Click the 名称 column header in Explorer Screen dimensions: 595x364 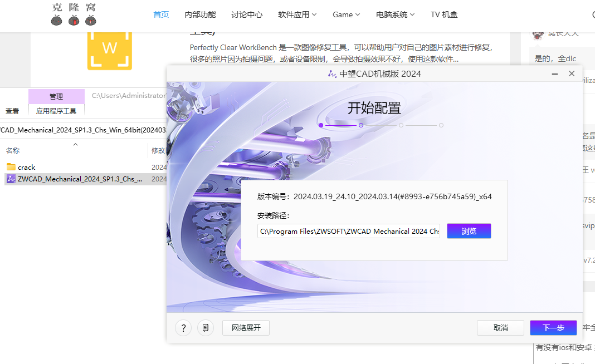pos(13,150)
